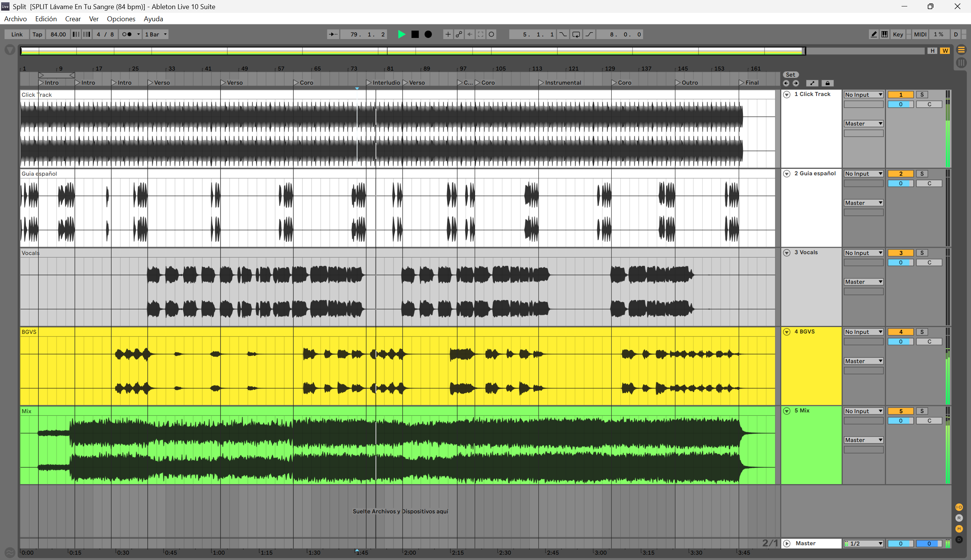971x560 pixels.
Task: Click the D disk overload indicator
Action: tap(955, 34)
